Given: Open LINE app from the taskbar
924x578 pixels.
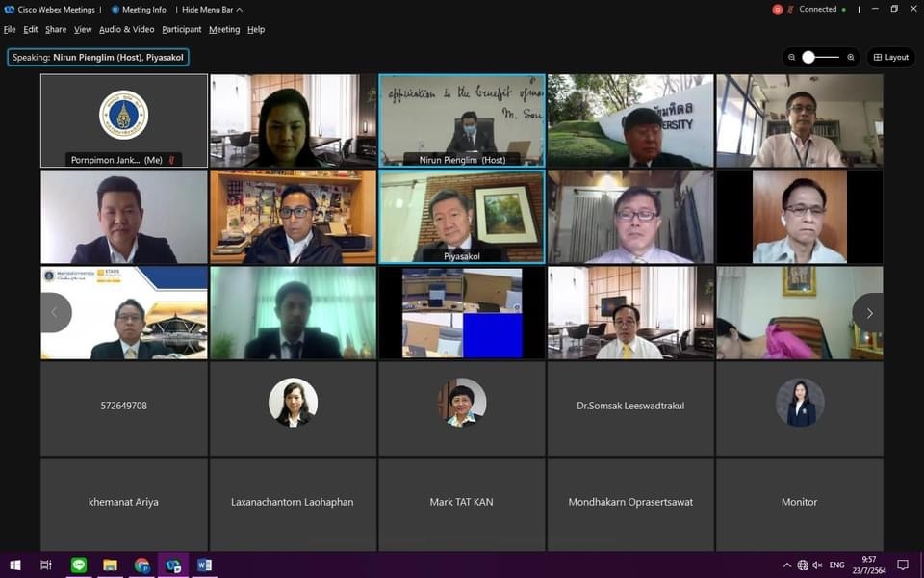Looking at the screenshot, I should 79,565.
